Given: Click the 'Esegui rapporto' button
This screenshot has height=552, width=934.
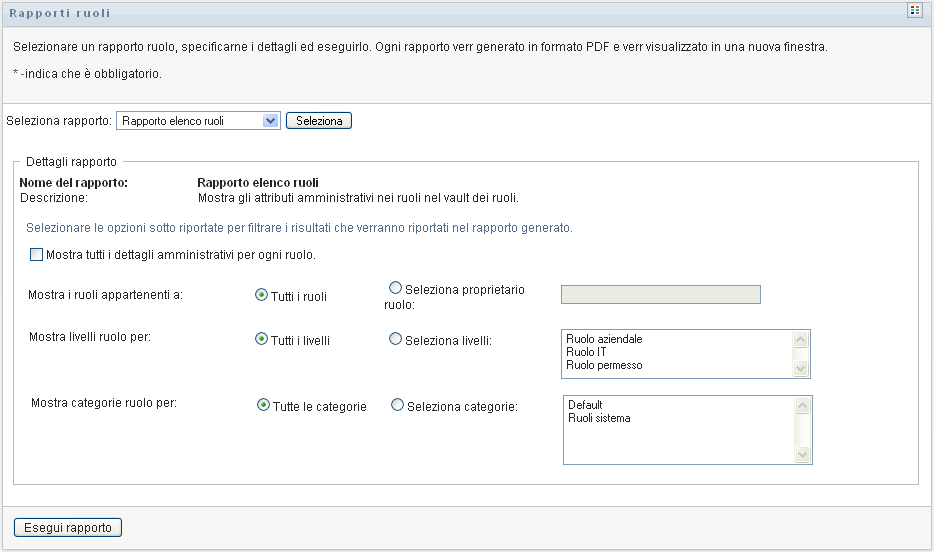Looking at the screenshot, I should (68, 527).
